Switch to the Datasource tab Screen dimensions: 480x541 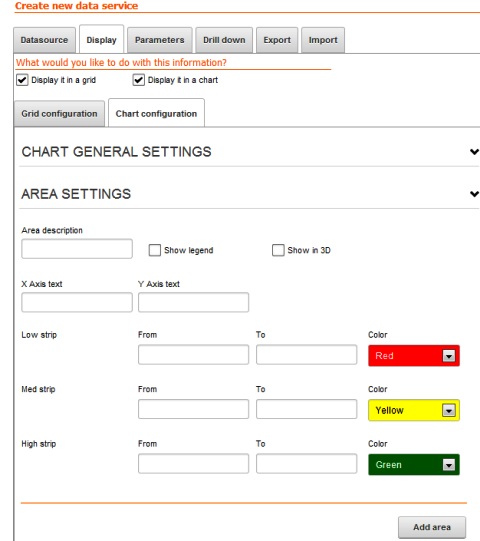44,40
